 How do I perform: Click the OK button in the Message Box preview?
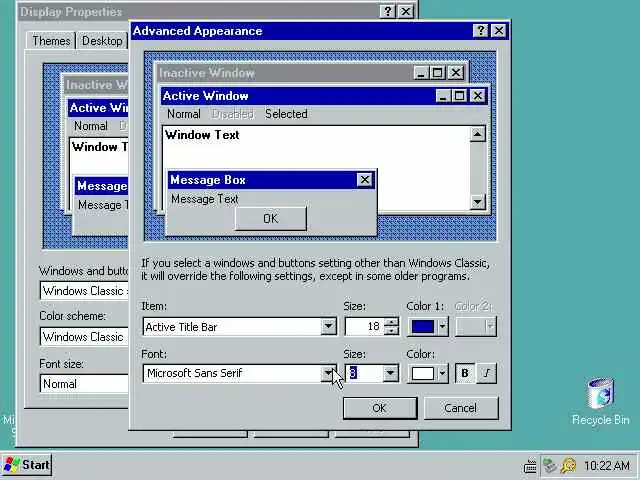click(271, 218)
